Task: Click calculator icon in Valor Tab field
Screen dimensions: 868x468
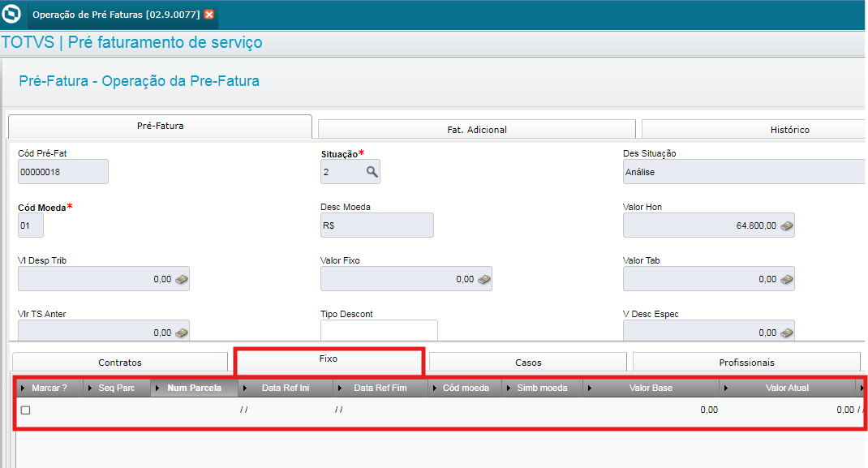Action: click(x=786, y=279)
